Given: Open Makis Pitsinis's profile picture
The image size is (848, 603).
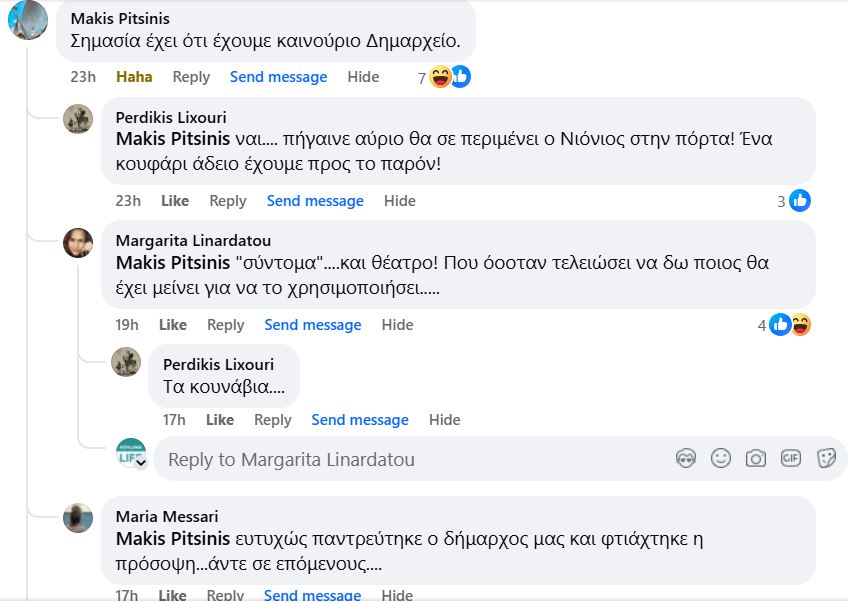Looking at the screenshot, I should pos(28,20).
